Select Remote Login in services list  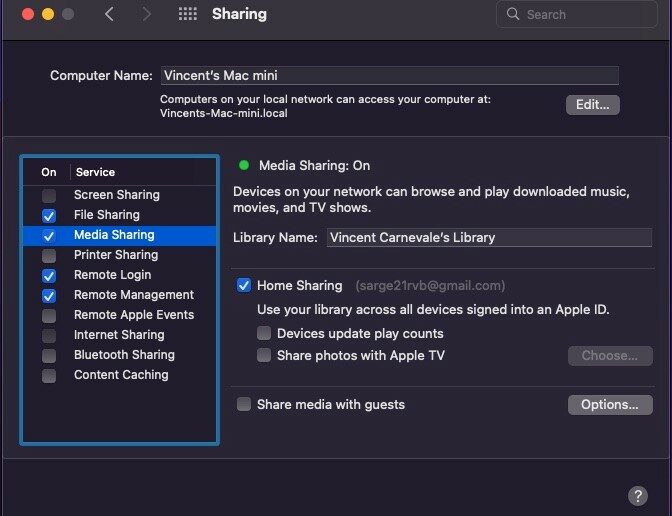click(x=120, y=275)
